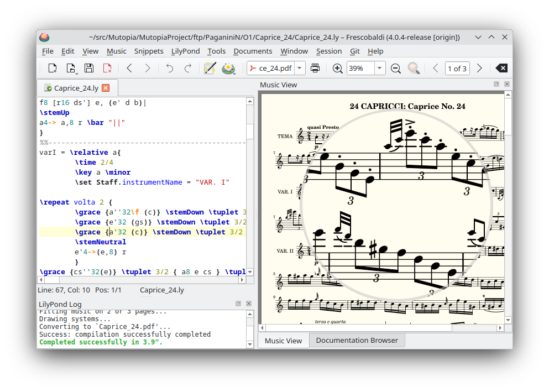Image resolution: width=549 pixels, height=392 pixels.
Task: Click the VAR. II label in score
Action: click(x=285, y=251)
